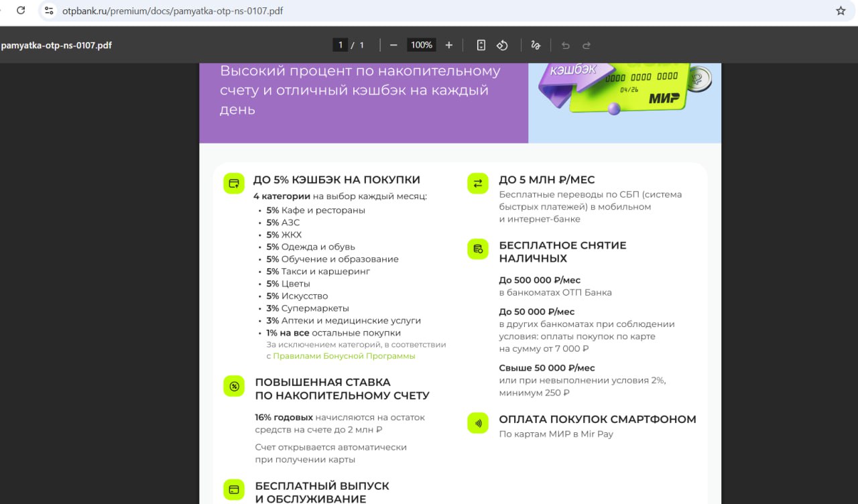
Task: Click the redo arrow in PDF toolbar
Action: pyautogui.click(x=587, y=45)
